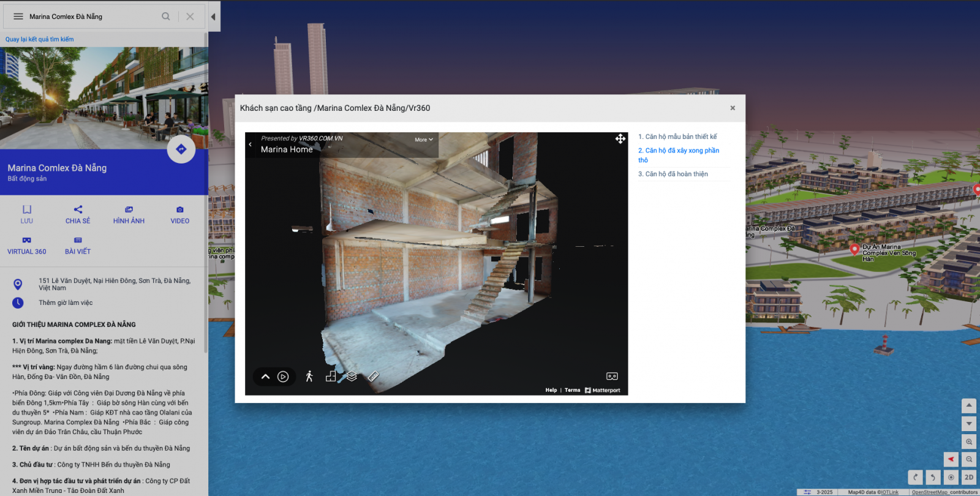Open BÀI VIẾT articles
Viewport: 980px width, 496px height.
(x=78, y=246)
